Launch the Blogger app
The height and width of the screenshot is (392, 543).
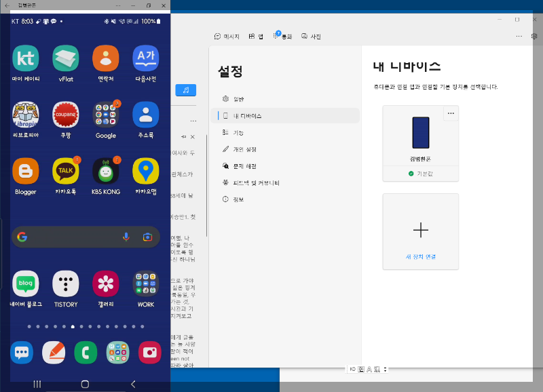tap(26, 171)
